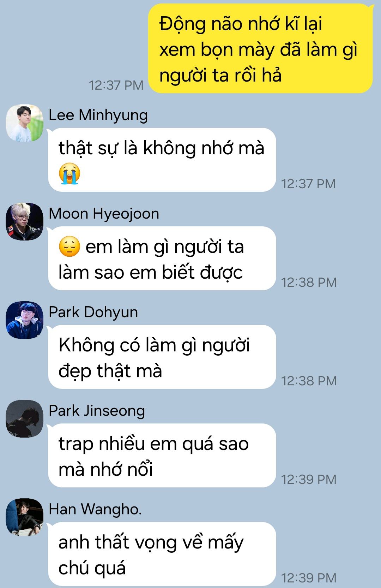Click the name Park Dohyun
The height and width of the screenshot is (588, 381).
tap(93, 313)
